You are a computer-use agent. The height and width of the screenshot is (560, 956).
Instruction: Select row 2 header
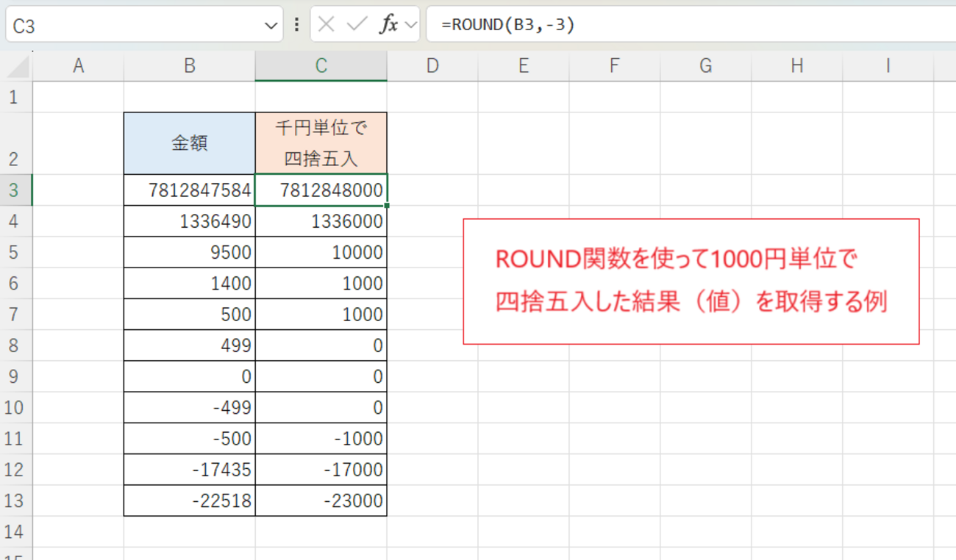[16, 143]
